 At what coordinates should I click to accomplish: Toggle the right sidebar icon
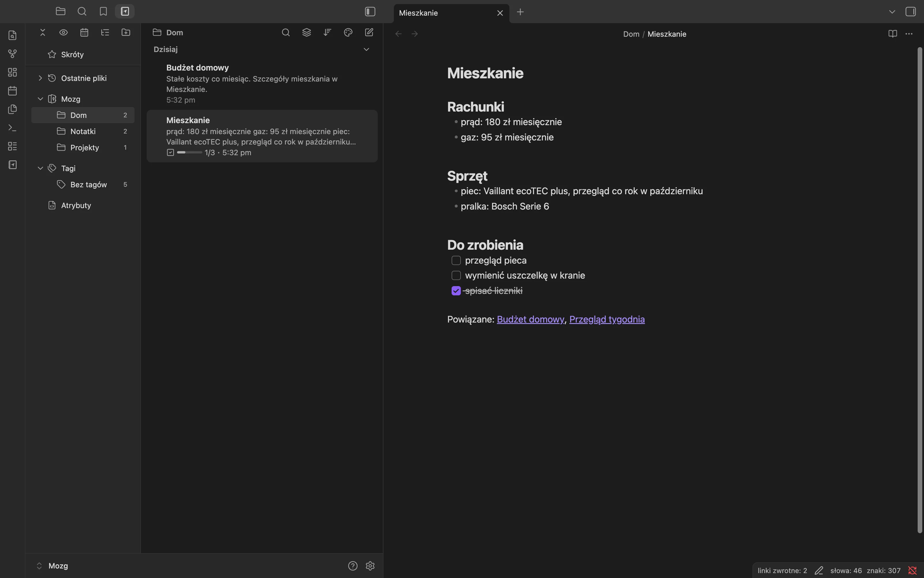pyautogui.click(x=910, y=12)
